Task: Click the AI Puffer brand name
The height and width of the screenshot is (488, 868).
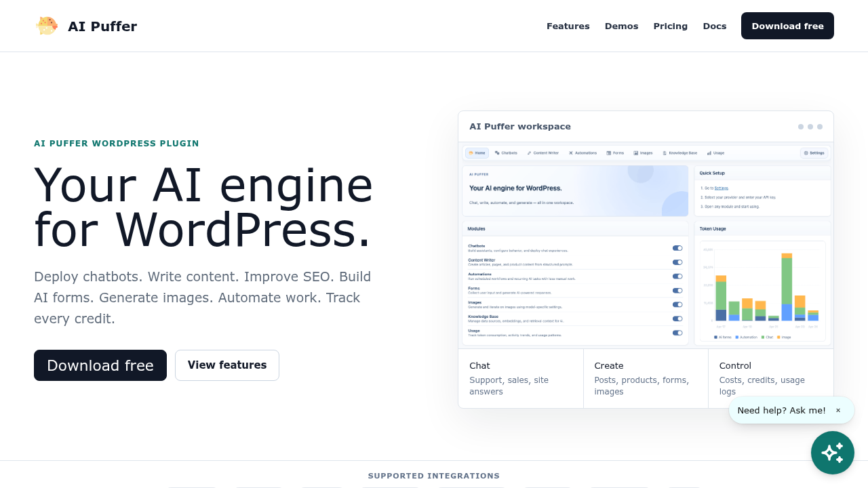Action: (x=102, y=26)
